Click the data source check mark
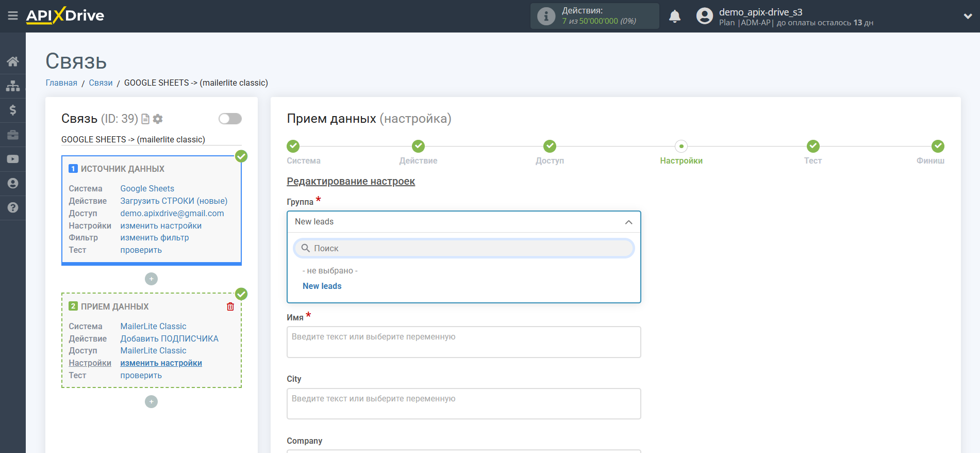The width and height of the screenshot is (980, 453). point(241,156)
